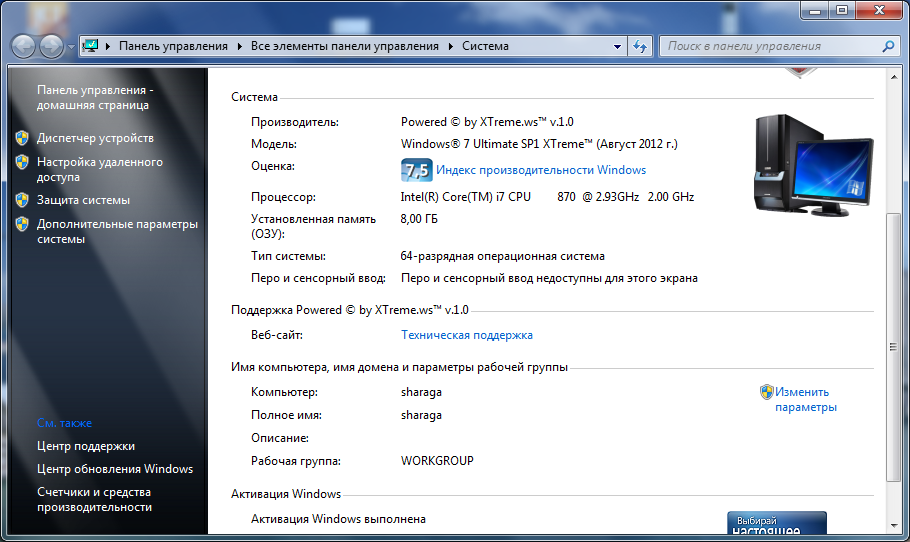Screen dimensions: 910x542
Task: Expand arrow after Панель управления breadcrumb
Action: (239, 46)
